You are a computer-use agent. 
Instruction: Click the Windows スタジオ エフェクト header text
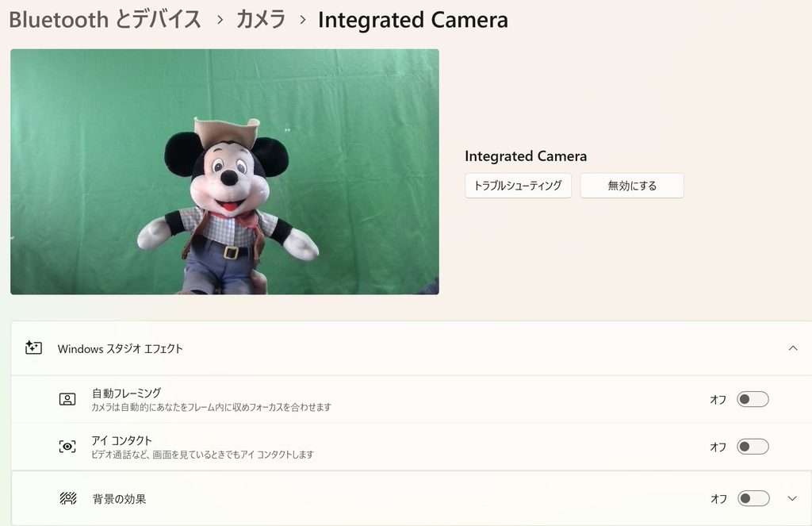coord(121,349)
